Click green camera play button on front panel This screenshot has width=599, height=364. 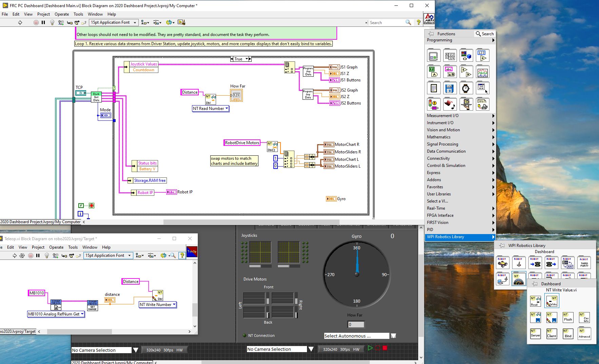(370, 348)
